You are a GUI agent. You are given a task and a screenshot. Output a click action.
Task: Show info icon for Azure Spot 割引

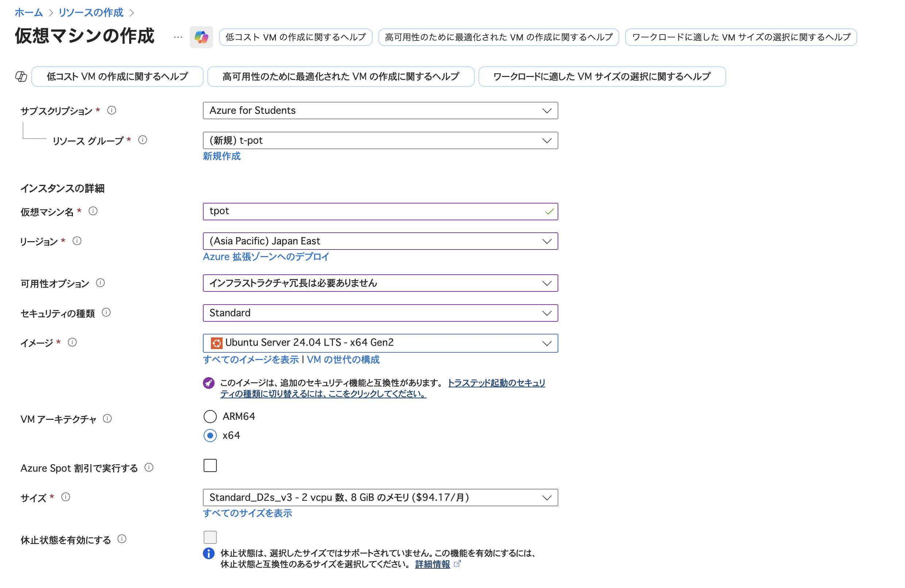149,468
